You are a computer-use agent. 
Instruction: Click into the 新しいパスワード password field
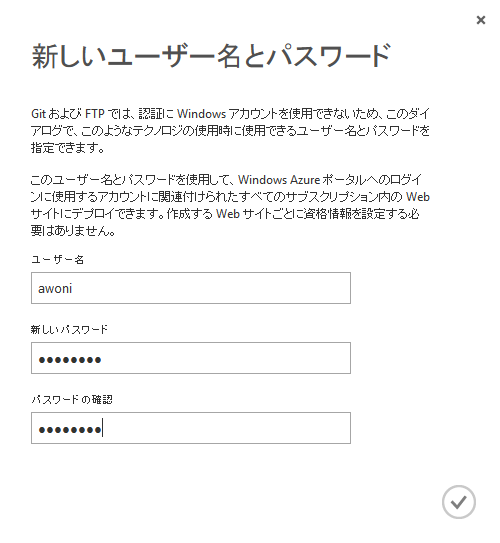click(191, 358)
